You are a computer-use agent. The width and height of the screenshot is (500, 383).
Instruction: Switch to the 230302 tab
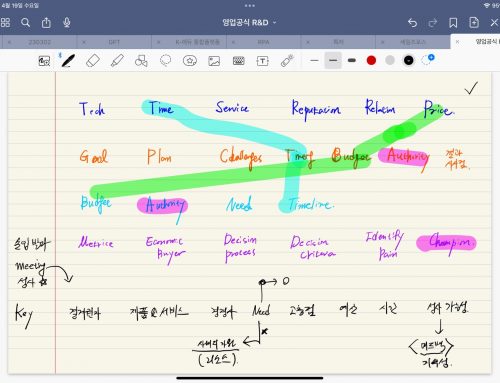(x=40, y=42)
